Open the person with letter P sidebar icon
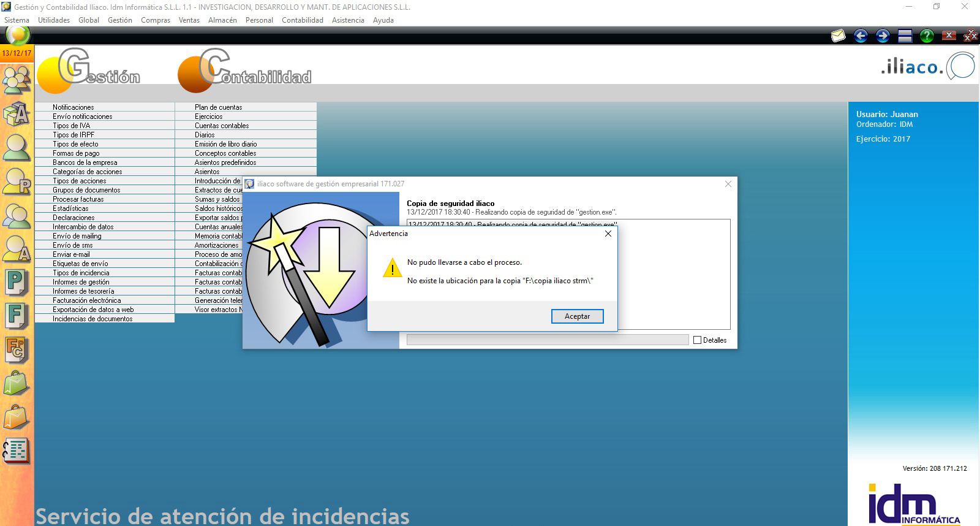This screenshot has width=980, height=526. pyautogui.click(x=17, y=181)
